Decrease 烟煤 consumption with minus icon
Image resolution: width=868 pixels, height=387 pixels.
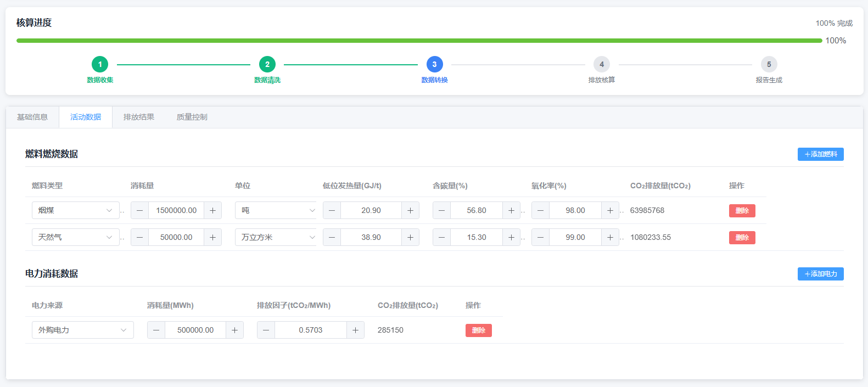139,210
